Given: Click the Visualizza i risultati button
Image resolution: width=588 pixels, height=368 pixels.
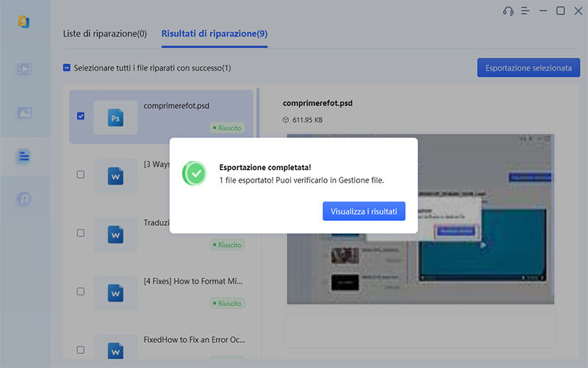Looking at the screenshot, I should 364,211.
